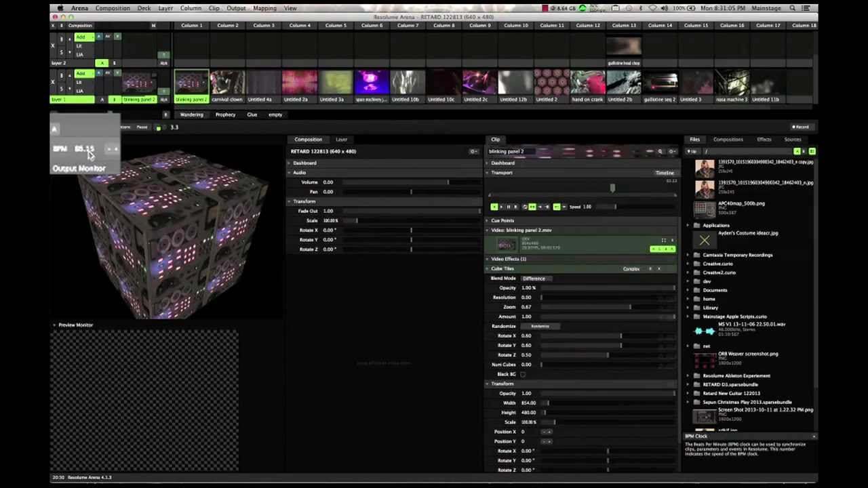Clear layer 2 with its X button

[x=53, y=46]
